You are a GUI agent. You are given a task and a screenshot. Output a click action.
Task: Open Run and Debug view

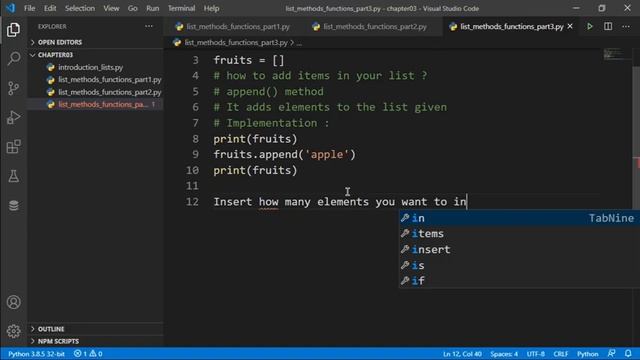coord(13,118)
